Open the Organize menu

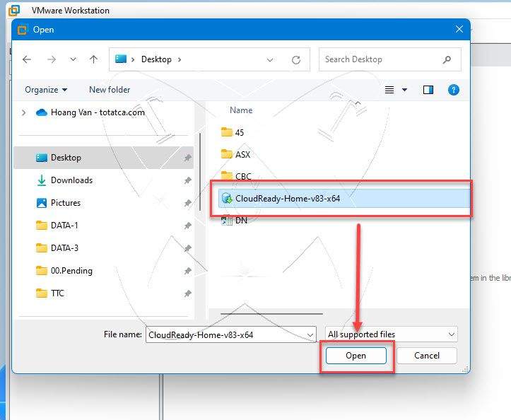pyautogui.click(x=46, y=90)
